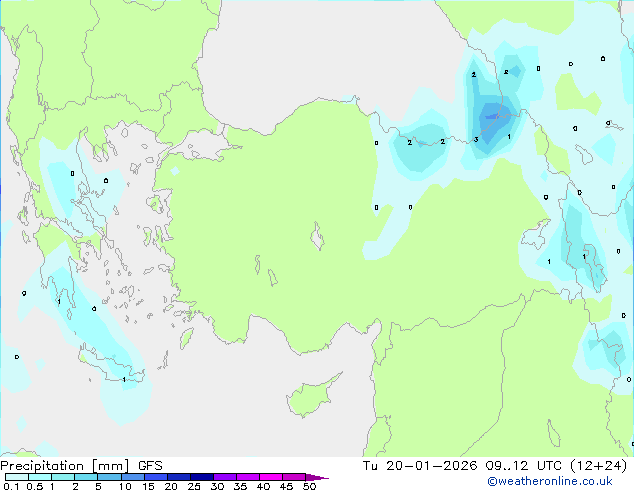The height and width of the screenshot is (490, 634).
Task: Click the 'Tu 20-01-2026' date text
Action: pos(420,466)
